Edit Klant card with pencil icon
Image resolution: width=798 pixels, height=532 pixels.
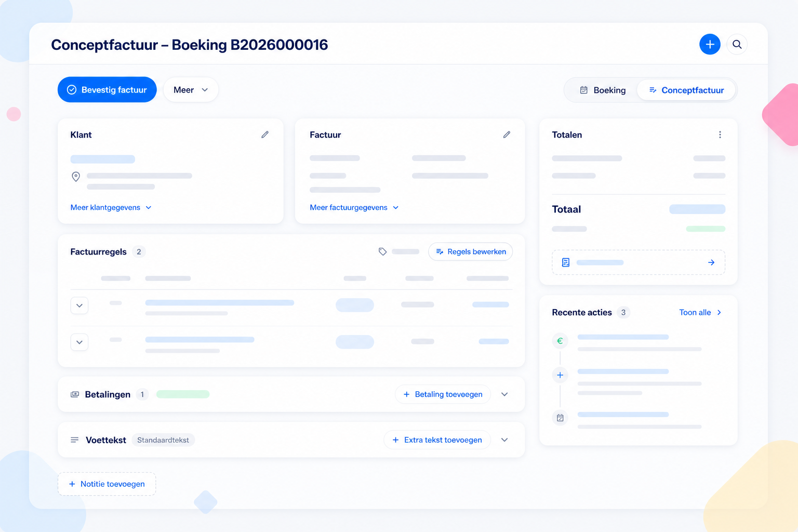265,135
